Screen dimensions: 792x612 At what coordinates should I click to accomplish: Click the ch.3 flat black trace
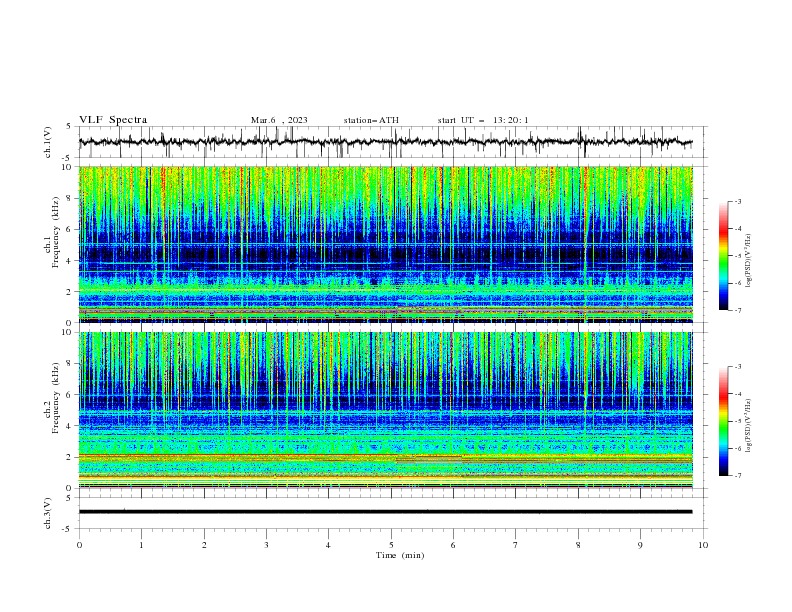(385, 512)
